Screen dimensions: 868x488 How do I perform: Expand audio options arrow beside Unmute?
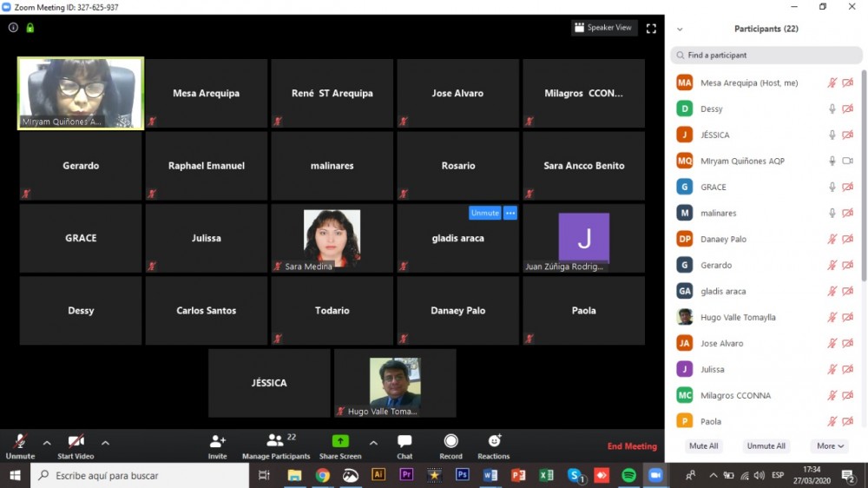point(47,443)
